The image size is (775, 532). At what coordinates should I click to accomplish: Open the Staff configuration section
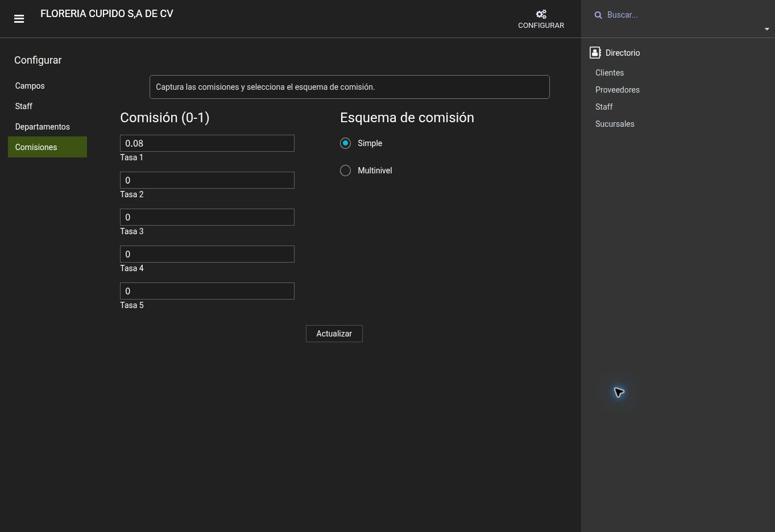tap(47, 106)
